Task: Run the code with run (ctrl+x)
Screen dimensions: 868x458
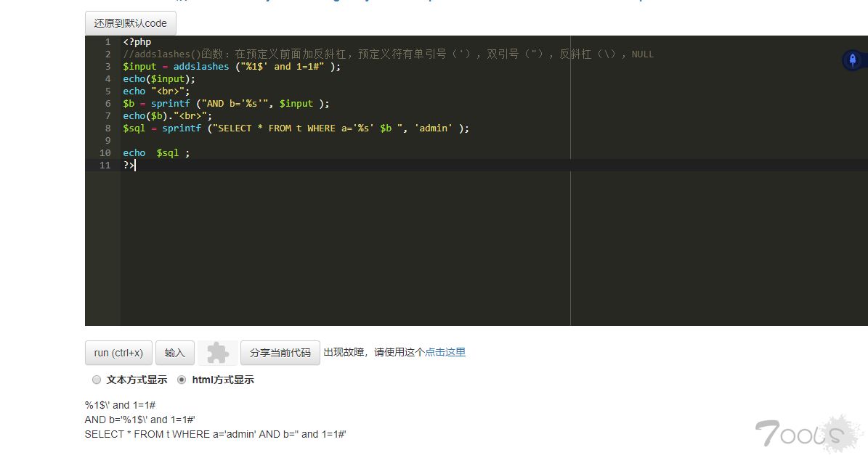Action: (118, 353)
